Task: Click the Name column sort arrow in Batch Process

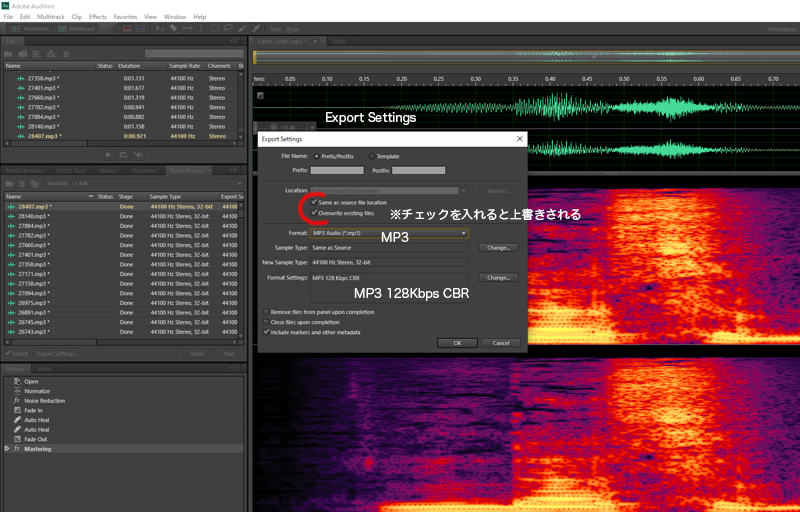Action: click(91, 196)
